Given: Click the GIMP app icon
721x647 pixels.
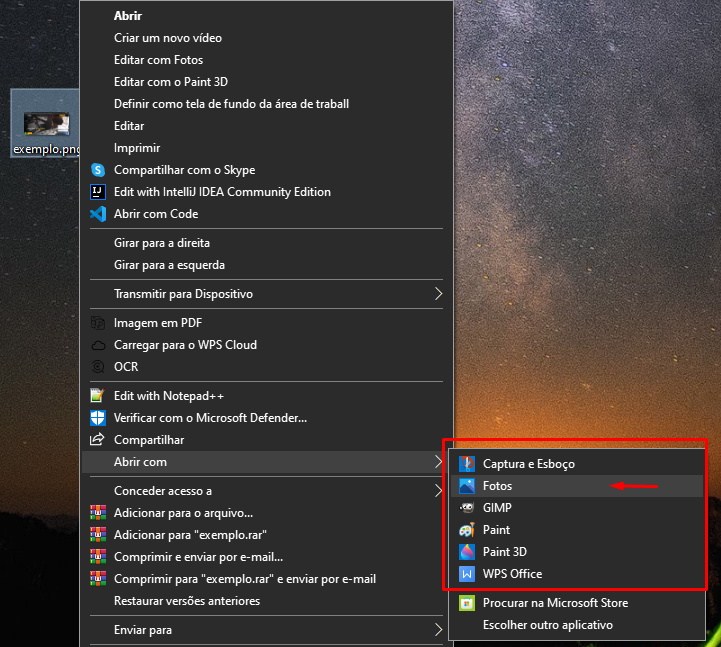Looking at the screenshot, I should [x=467, y=508].
